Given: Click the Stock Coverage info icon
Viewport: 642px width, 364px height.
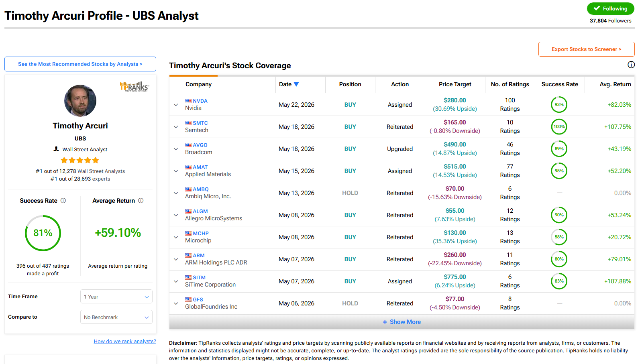Looking at the screenshot, I should click(631, 65).
